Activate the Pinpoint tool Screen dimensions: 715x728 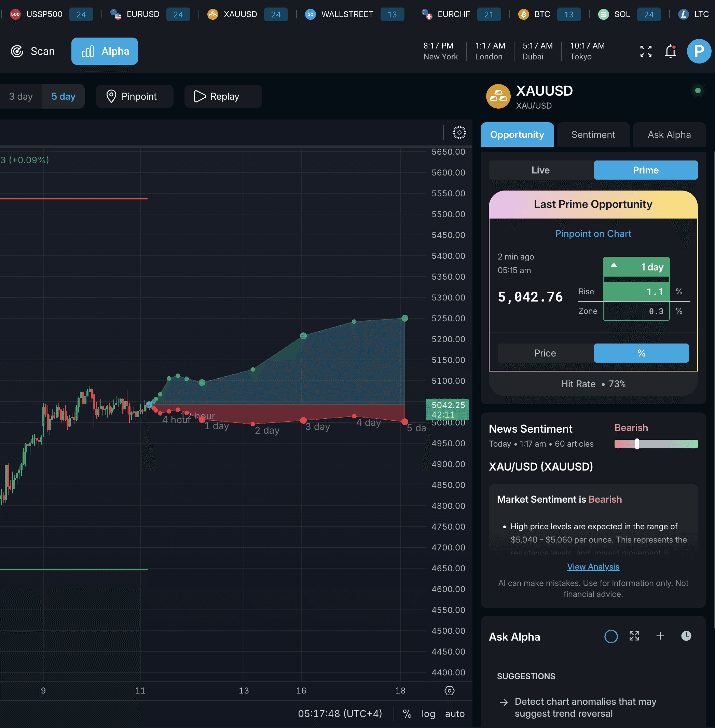pyautogui.click(x=134, y=96)
